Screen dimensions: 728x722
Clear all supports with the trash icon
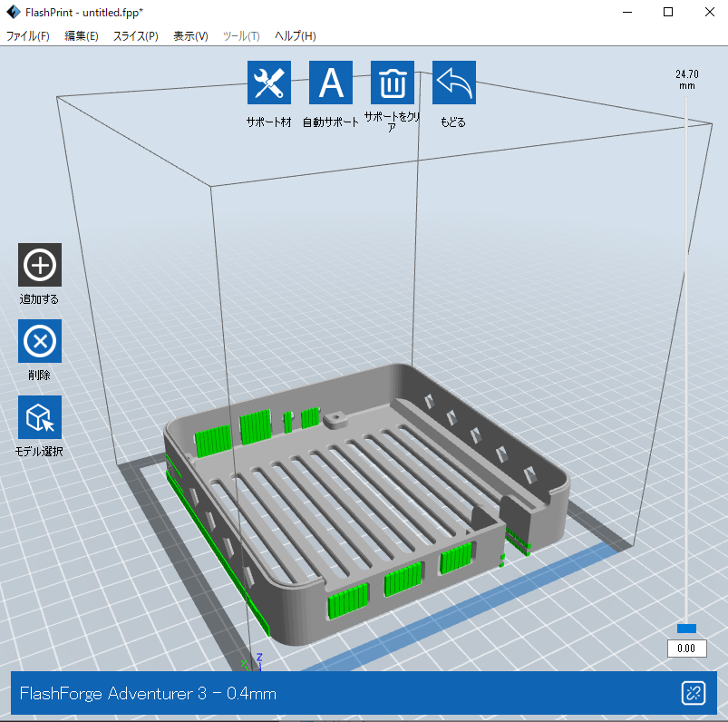pyautogui.click(x=393, y=83)
